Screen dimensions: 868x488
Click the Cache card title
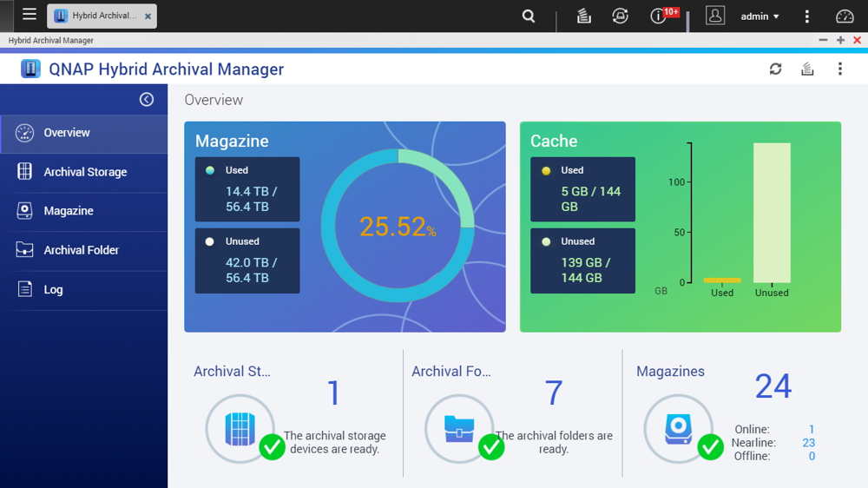(554, 142)
